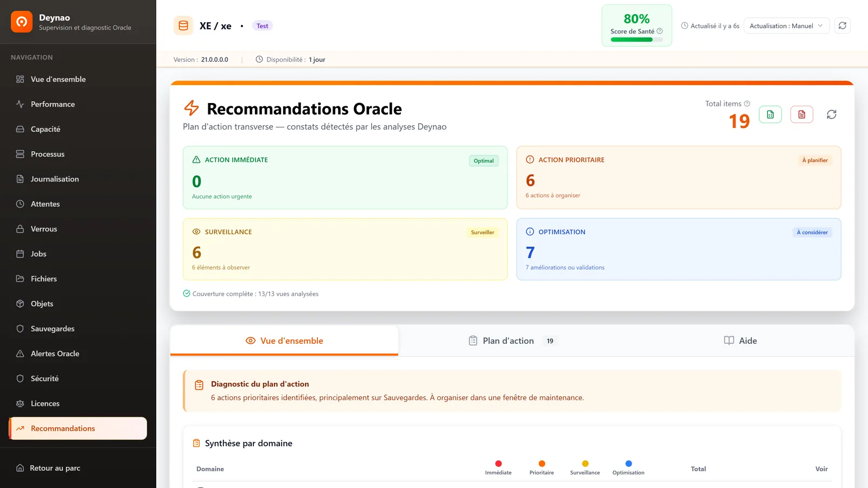Click the orange Prioritaire legend dot
The image size is (868, 488).
pyautogui.click(x=542, y=464)
